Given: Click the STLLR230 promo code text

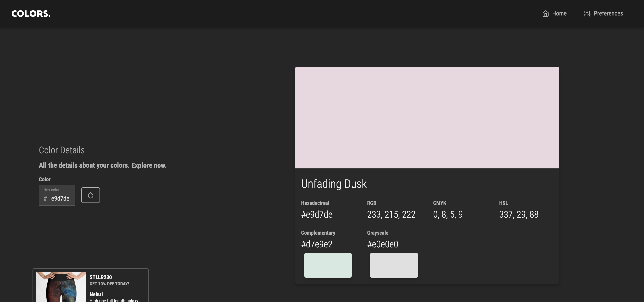Looking at the screenshot, I should coord(100,277).
